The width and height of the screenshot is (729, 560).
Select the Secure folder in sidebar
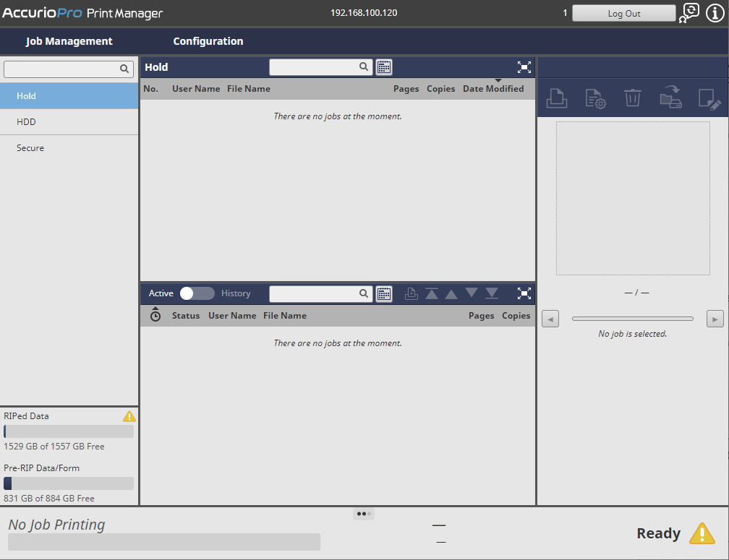(69, 147)
